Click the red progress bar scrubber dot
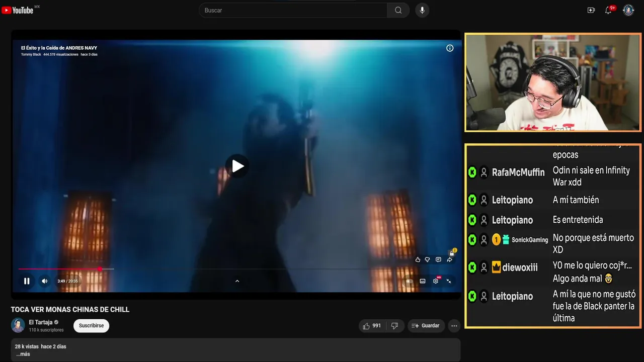The width and height of the screenshot is (644, 362). pos(100,269)
